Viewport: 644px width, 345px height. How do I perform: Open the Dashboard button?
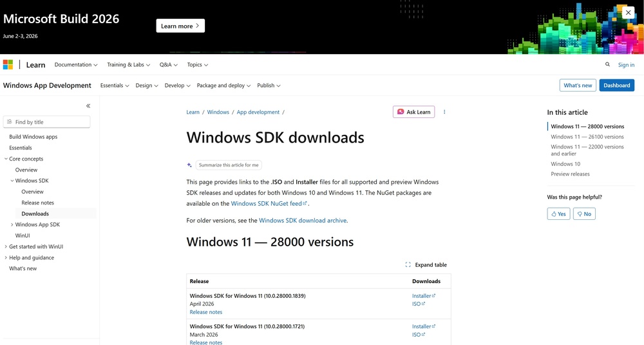(x=616, y=85)
